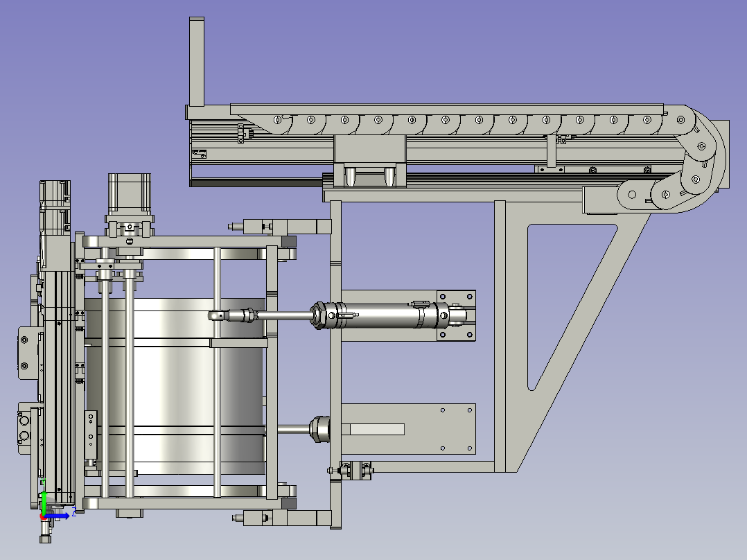The image size is (747, 560).
Task: Click the green Y axis arrow of the gizmo
Action: [x=44, y=503]
